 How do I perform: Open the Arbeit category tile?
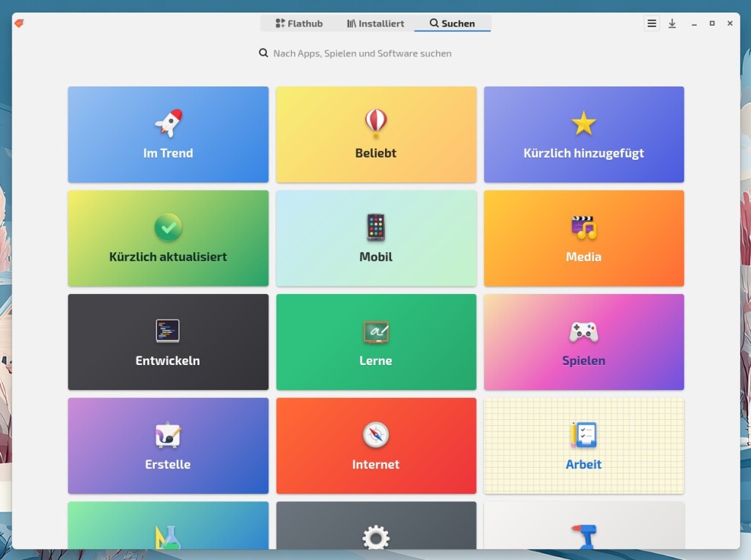[584, 446]
